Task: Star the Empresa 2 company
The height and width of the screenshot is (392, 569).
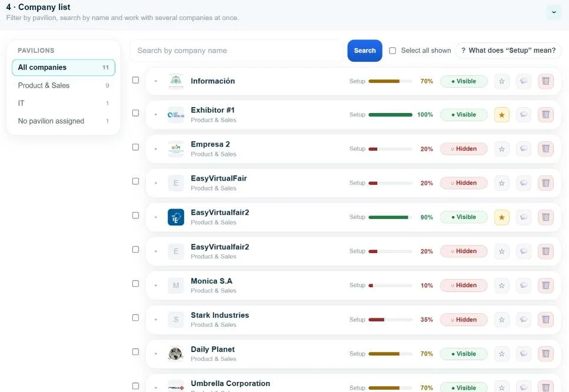Action: point(501,149)
